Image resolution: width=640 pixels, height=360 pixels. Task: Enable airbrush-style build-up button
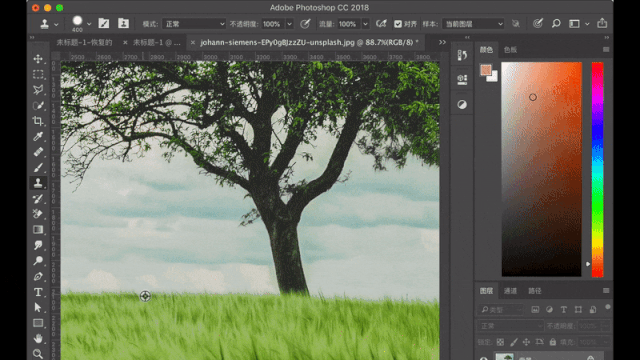point(381,24)
